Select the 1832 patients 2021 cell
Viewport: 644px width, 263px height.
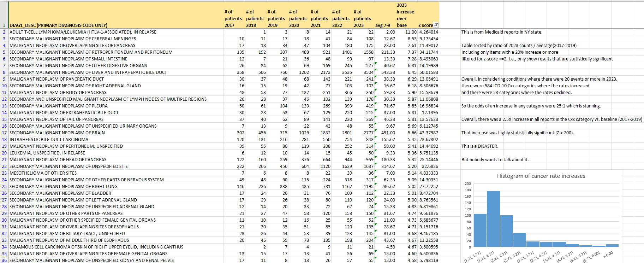tap(320, 133)
